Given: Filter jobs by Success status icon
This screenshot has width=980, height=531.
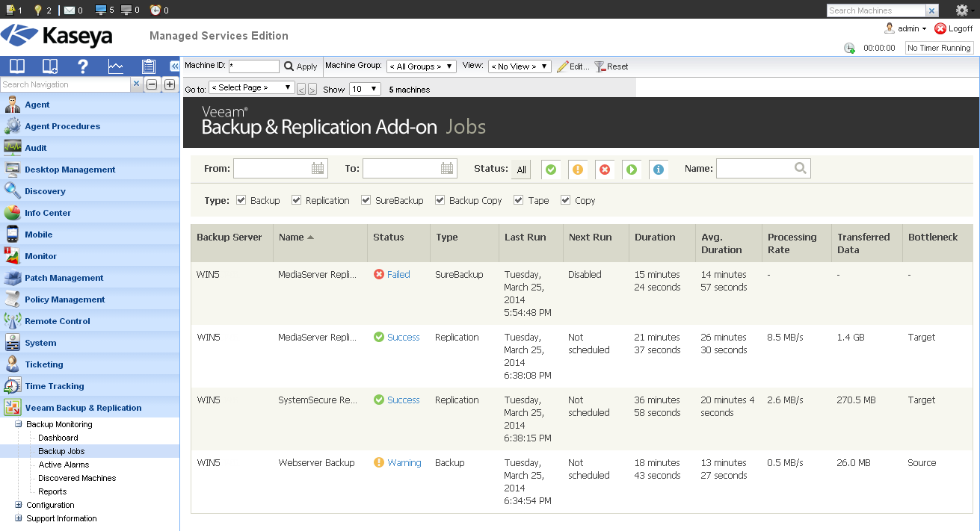Looking at the screenshot, I should [x=551, y=170].
